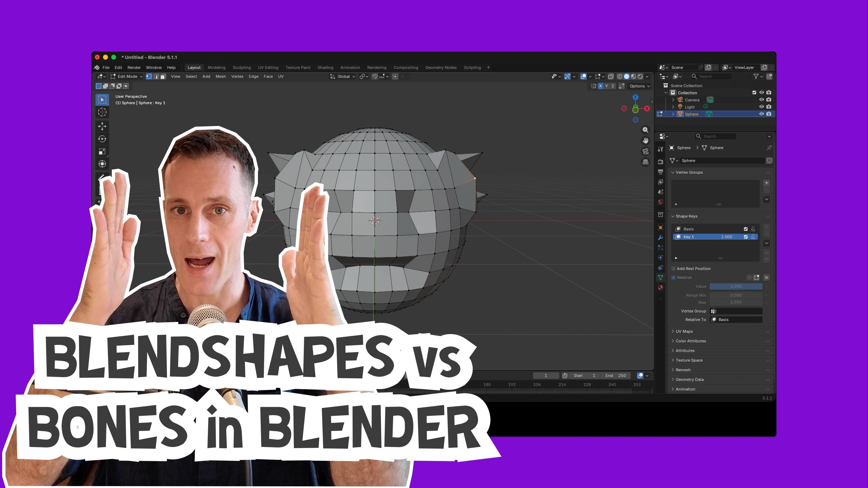The width and height of the screenshot is (868, 488).
Task: Open the World properties tab
Action: (660, 202)
